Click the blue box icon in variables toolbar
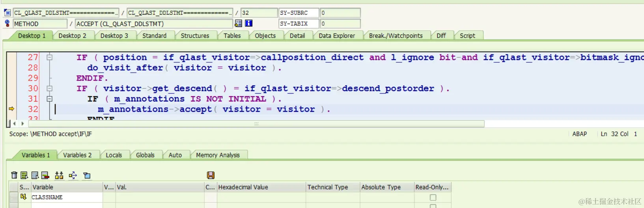This screenshot has height=208, width=644. 87,175
